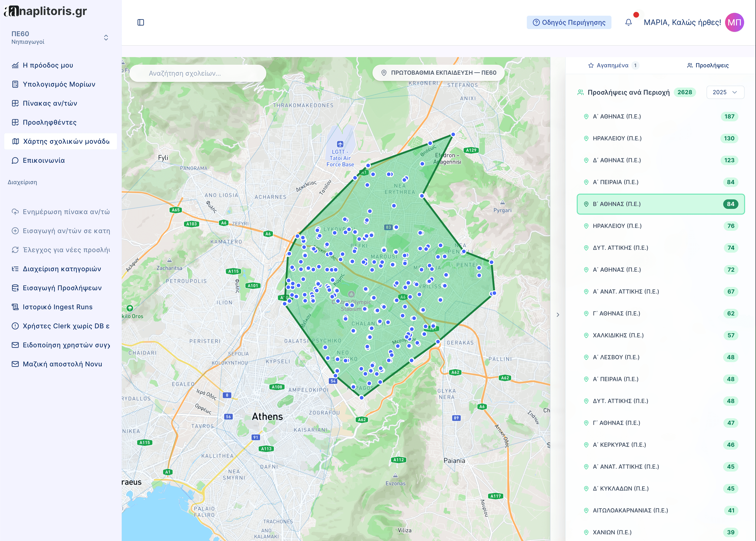756x541 pixels.
Task: Start the Οδηγός Περιήγησης tour
Action: coord(569,22)
